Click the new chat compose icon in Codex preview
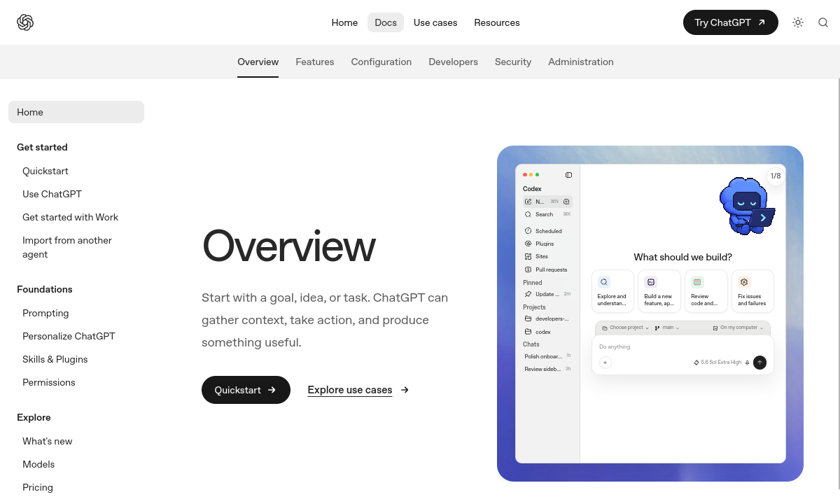This screenshot has height=504, width=840. click(x=528, y=202)
